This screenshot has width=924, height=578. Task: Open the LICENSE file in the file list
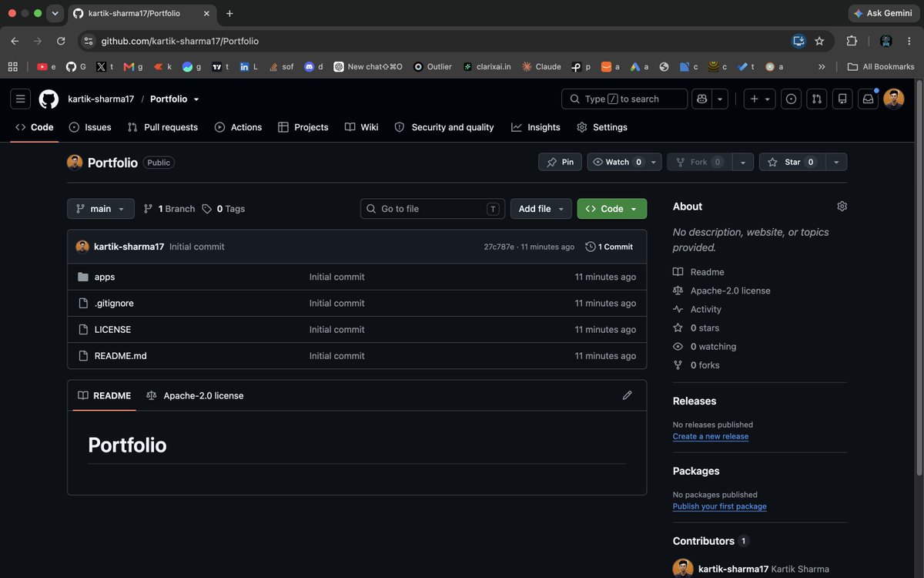112,329
